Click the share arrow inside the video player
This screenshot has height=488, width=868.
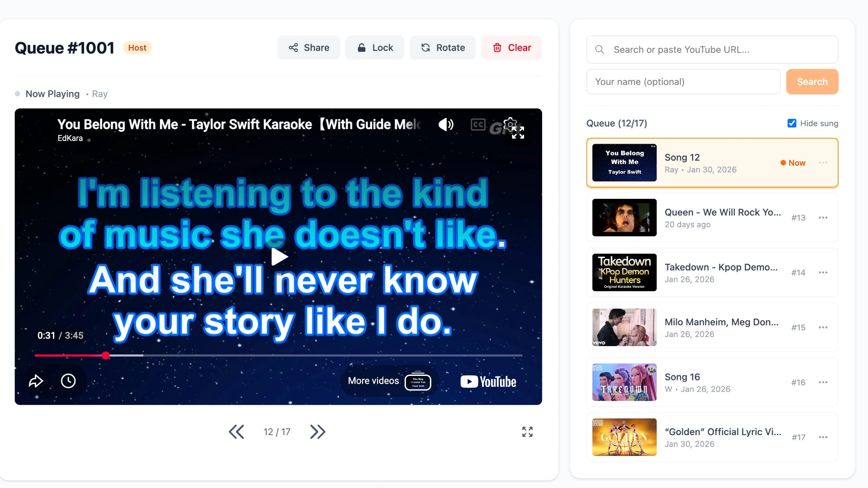click(x=36, y=381)
